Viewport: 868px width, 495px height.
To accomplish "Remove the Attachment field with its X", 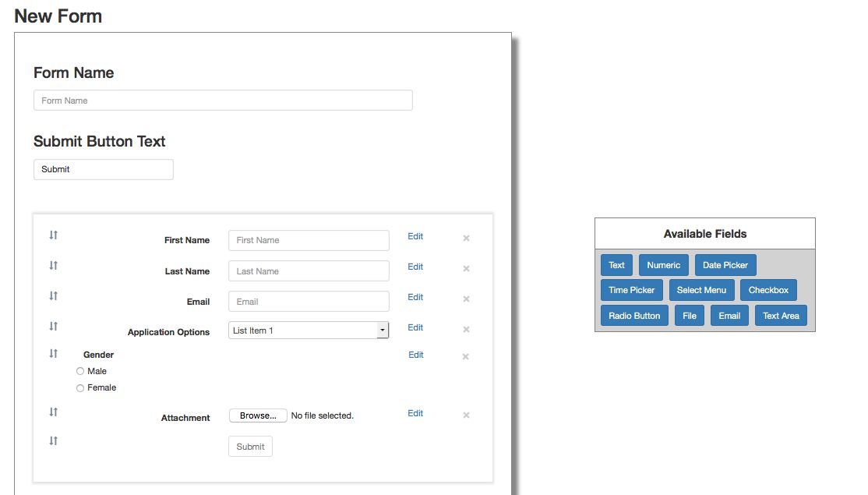I will click(466, 415).
